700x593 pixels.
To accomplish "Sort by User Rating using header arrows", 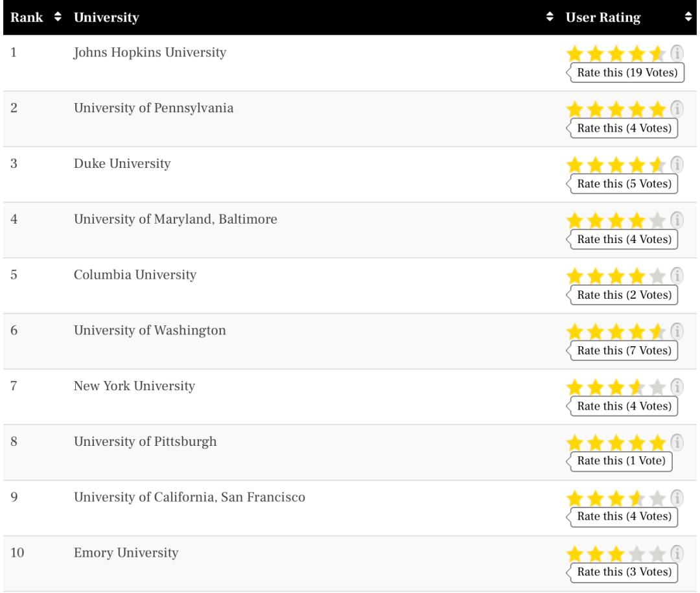I will [688, 17].
